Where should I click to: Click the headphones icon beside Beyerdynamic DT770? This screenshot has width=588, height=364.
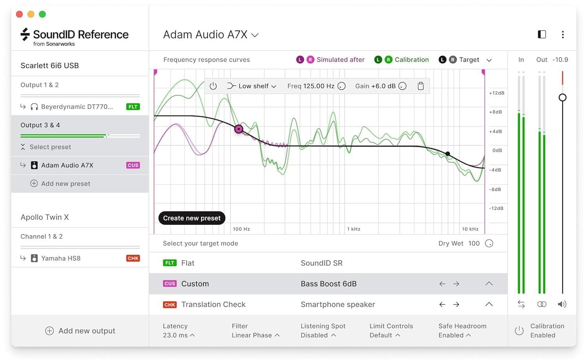34,107
